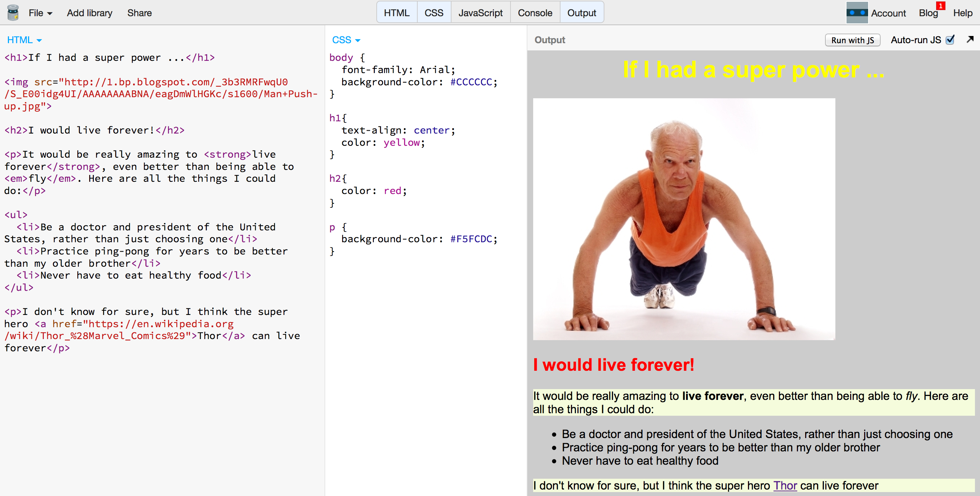Image resolution: width=980 pixels, height=496 pixels.
Task: Show the Console panel
Action: pyautogui.click(x=535, y=13)
